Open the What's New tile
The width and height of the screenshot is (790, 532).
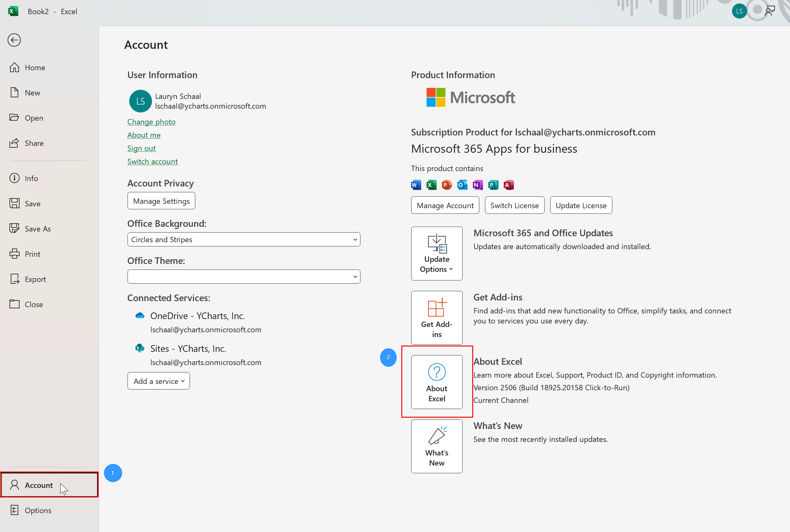[437, 446]
